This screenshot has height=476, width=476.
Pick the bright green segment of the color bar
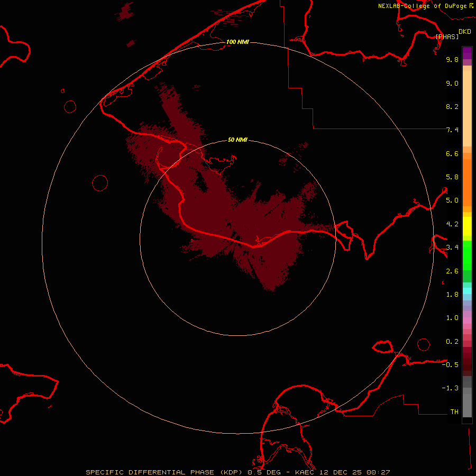click(467, 255)
